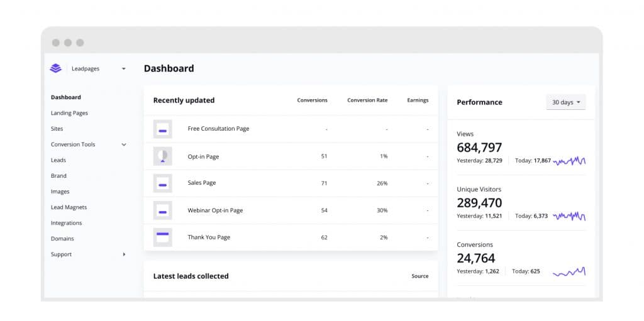Screen dimensions: 644x321
Task: Click the Opt-in Page name
Action: pyautogui.click(x=203, y=156)
